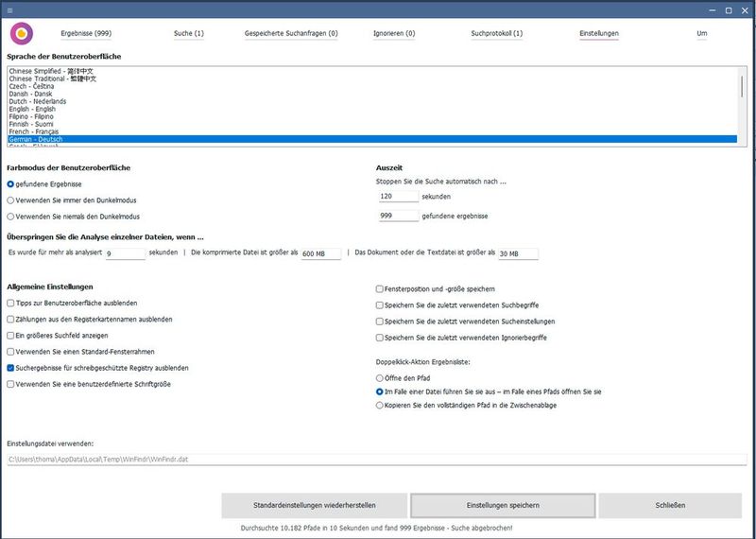Viewport: 756px width, 539px height.
Task: Select 'Verwenden Sie niemals den Dunkelmodus' option
Action: 10,217
